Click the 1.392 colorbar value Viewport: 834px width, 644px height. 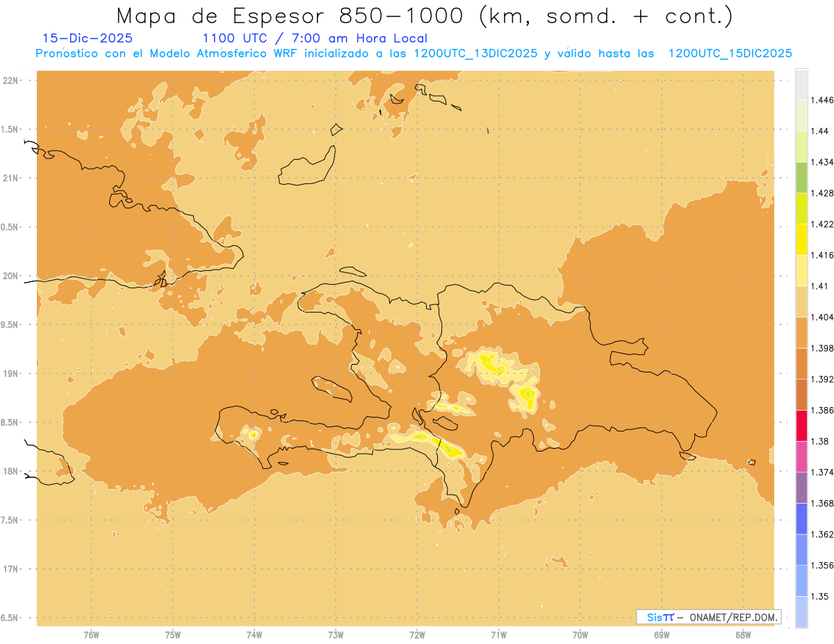[x=821, y=379]
